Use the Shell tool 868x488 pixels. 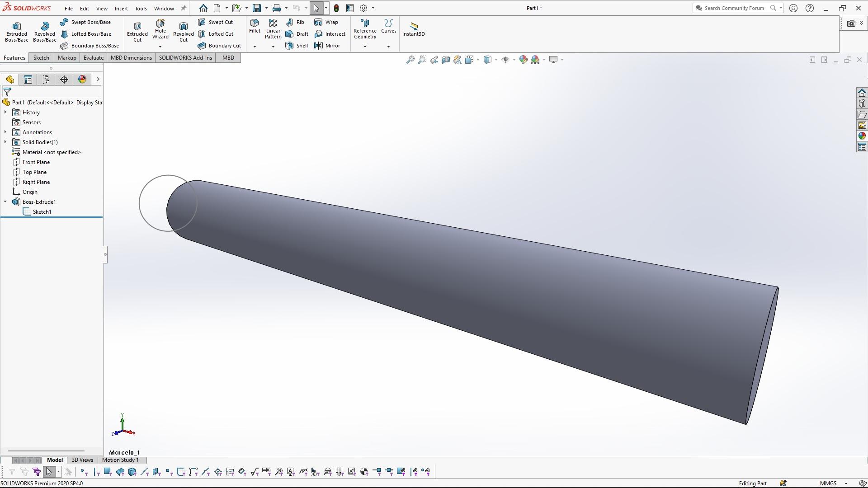click(297, 46)
